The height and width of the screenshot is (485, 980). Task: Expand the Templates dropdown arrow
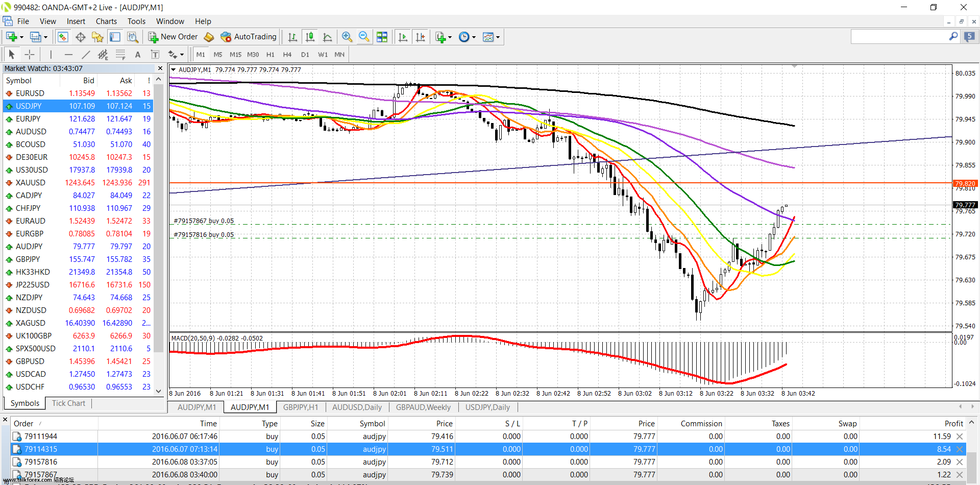[x=498, y=37]
